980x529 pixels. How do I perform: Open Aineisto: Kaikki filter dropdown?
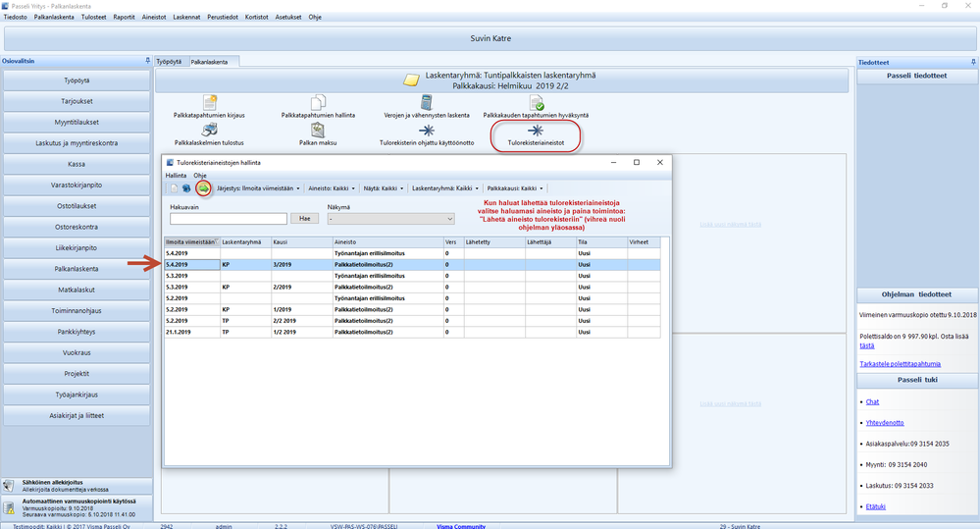332,188
